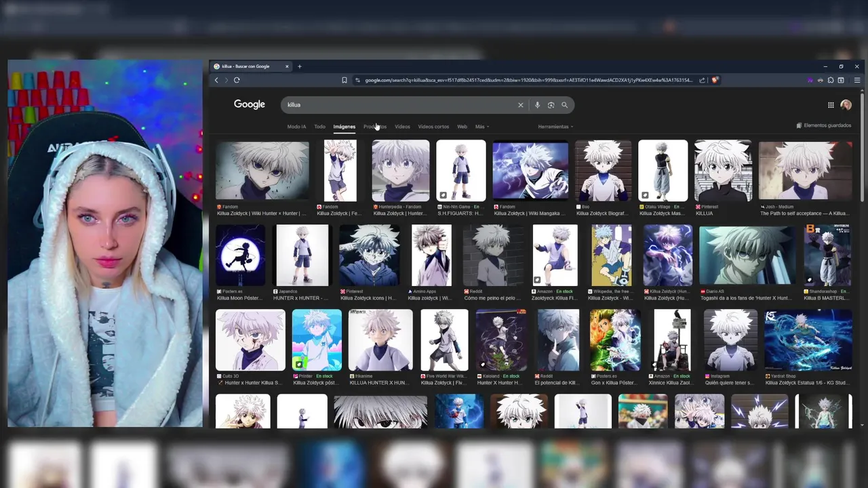
Task: Expand the Más dropdown
Action: coord(481,127)
